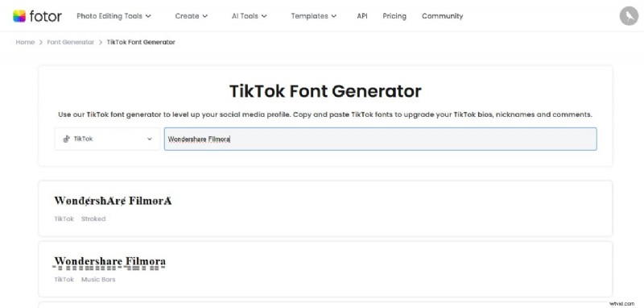
Task: Click the chevron next to AI Tools
Action: point(264,16)
